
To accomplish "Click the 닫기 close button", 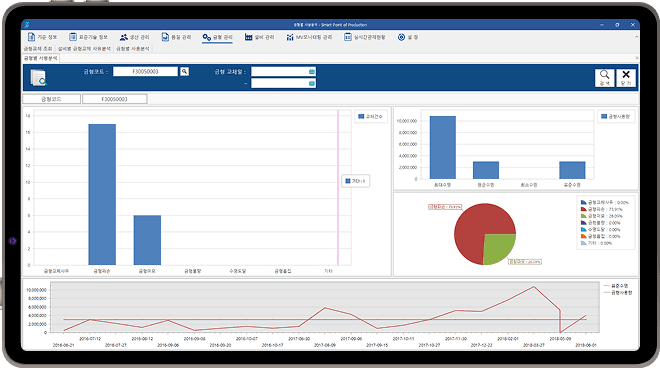I will tap(626, 78).
